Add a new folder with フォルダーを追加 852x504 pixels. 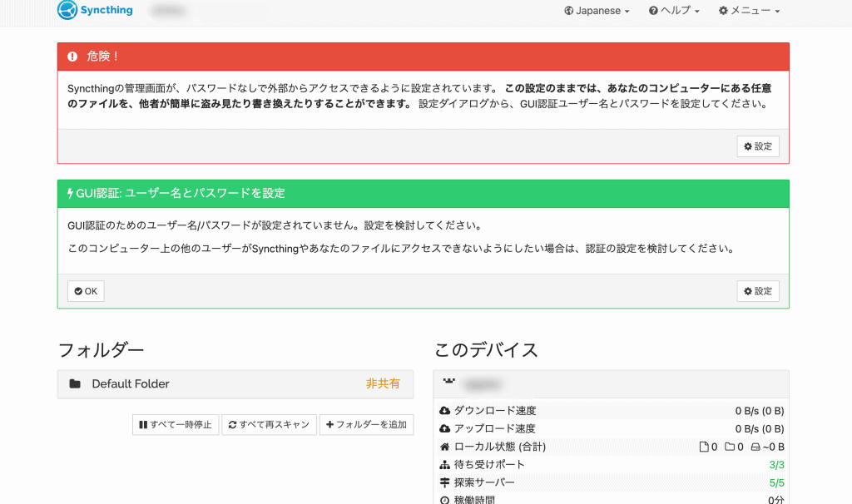[366, 425]
